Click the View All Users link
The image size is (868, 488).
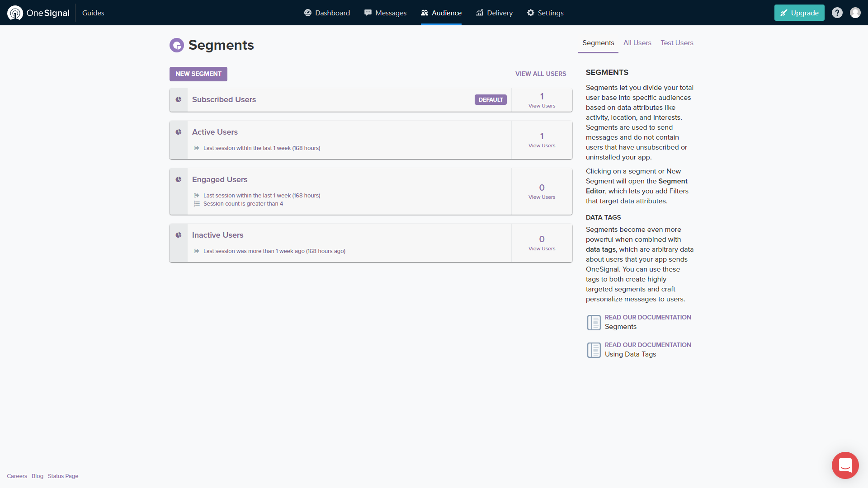coord(541,74)
